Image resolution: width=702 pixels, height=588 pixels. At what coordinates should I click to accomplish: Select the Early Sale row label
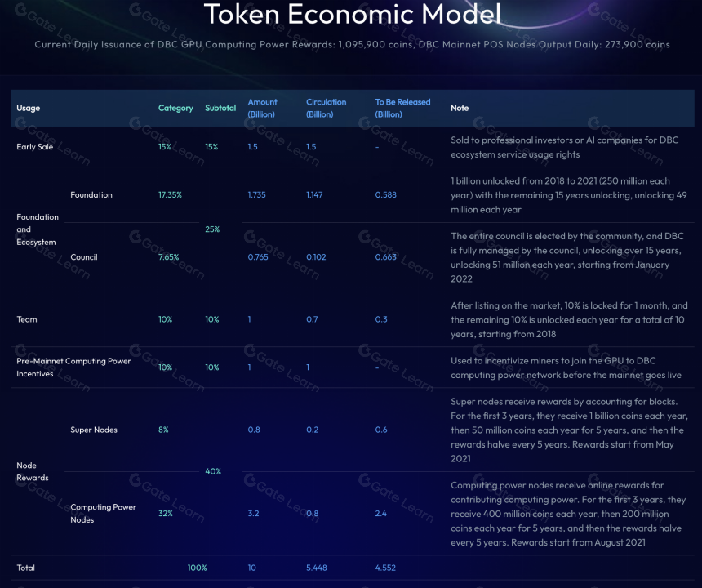[x=34, y=147]
